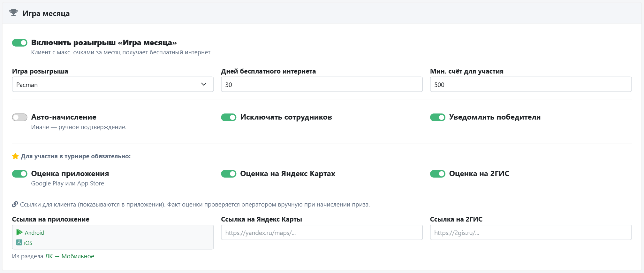
Task: Enable the Авто-начисление switch
Action: click(x=20, y=117)
